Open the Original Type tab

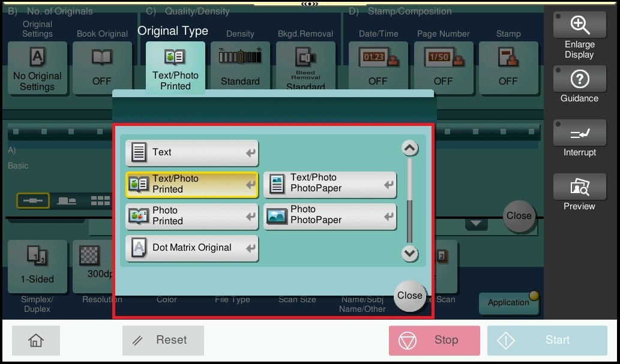(175, 68)
